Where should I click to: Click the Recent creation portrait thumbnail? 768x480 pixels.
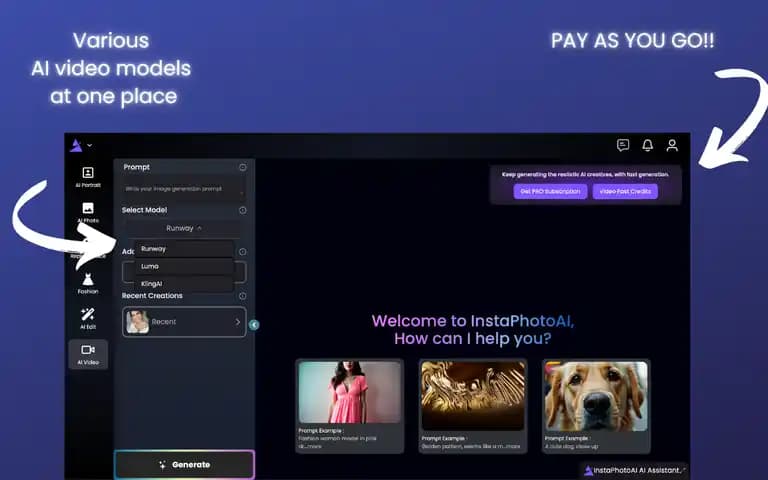click(x=138, y=322)
